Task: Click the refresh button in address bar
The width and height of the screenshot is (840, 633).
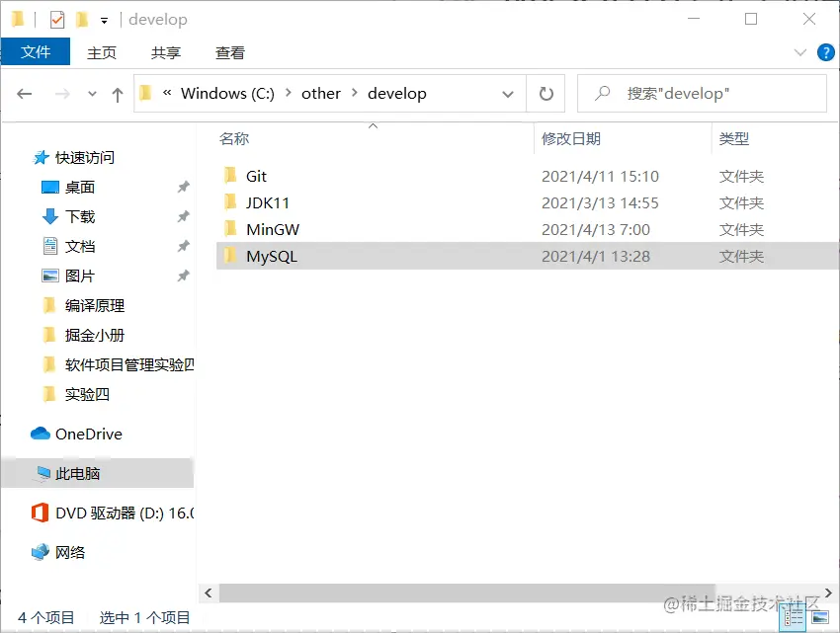Action: pos(546,94)
